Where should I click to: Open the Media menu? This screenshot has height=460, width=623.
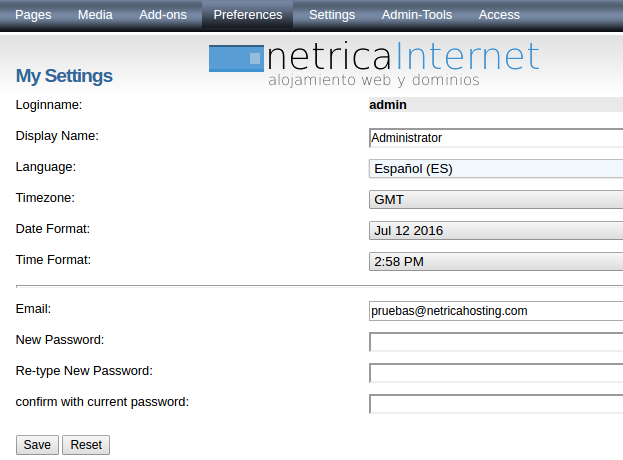point(95,15)
